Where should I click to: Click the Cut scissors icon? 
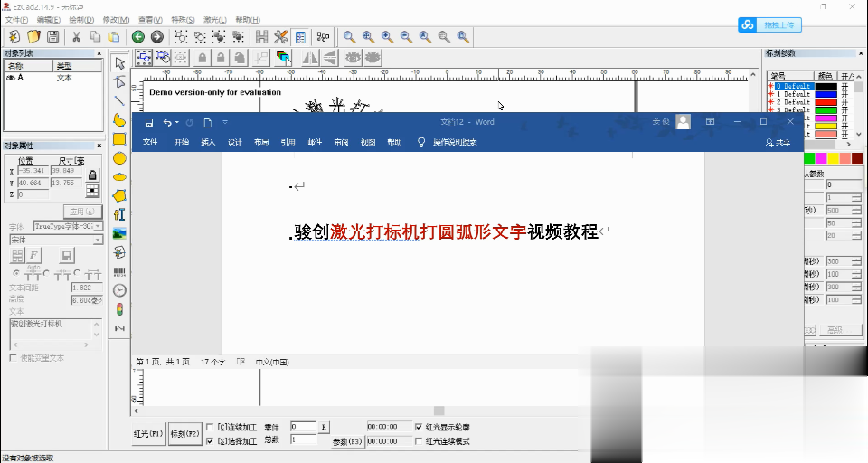(76, 37)
